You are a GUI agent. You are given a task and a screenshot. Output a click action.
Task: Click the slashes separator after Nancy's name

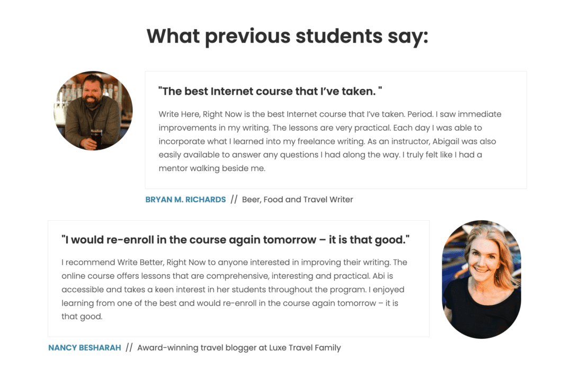(x=129, y=348)
